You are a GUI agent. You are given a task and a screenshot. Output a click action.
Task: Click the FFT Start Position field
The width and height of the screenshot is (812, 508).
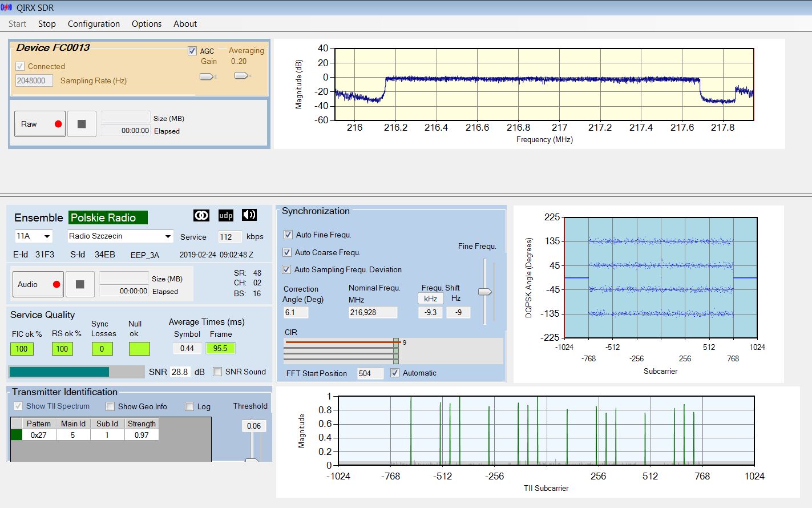(x=370, y=373)
